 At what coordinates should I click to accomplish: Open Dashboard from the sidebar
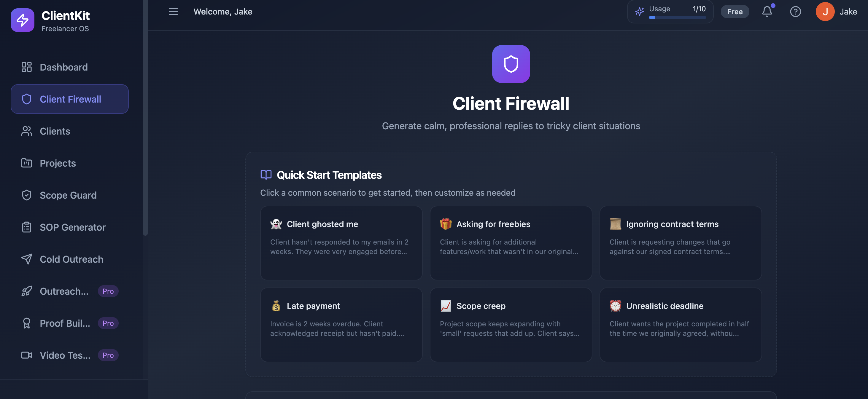pos(63,67)
